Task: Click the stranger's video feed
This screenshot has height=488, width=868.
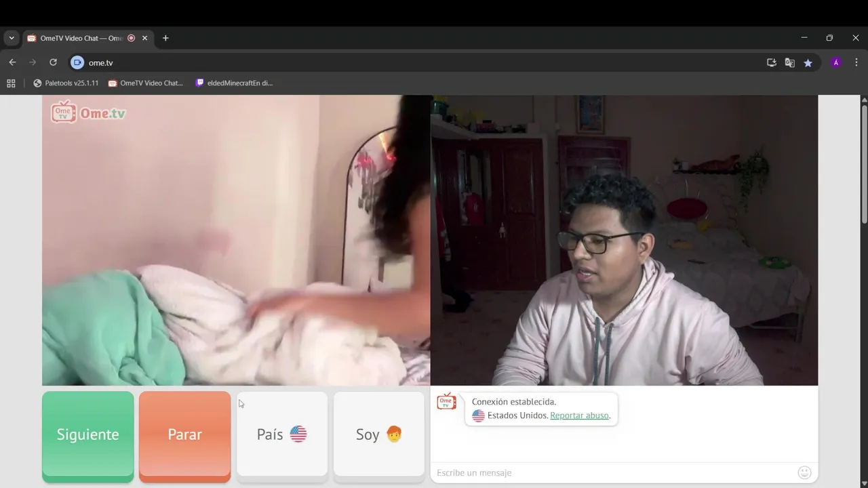Action: 236,240
